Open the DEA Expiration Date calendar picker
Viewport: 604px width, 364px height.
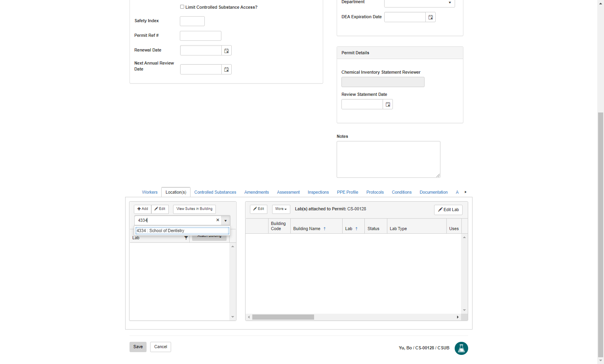pos(431,17)
